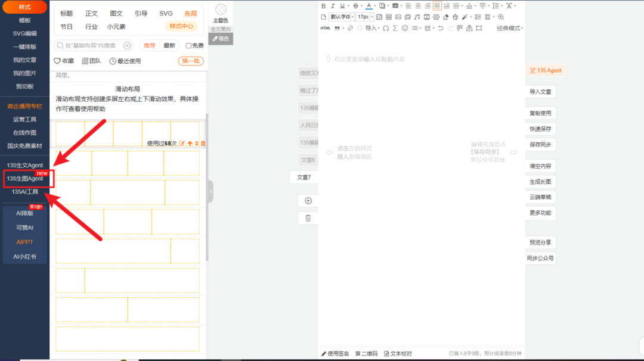Click the 导入文章 import article button
Screen dimensions: 644x361
(x=540, y=92)
